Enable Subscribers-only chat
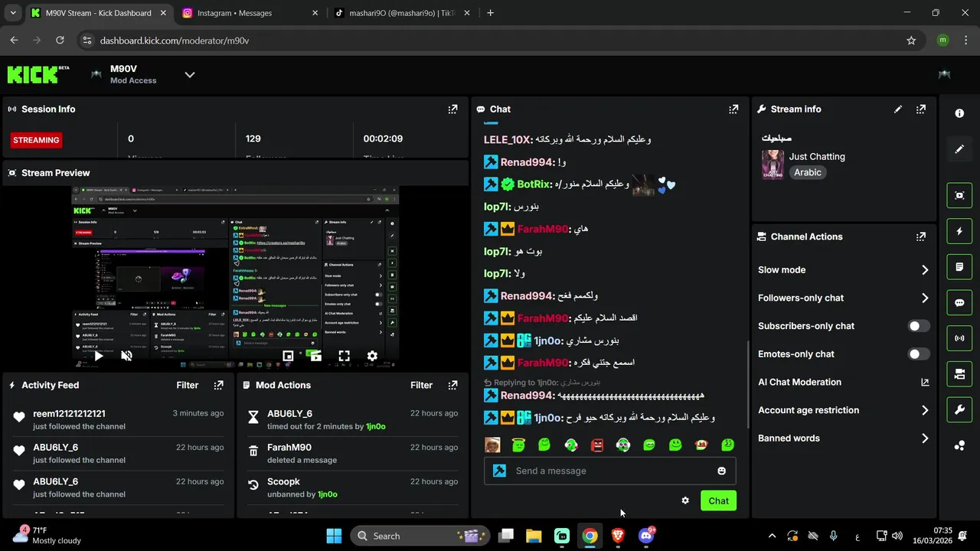Screen dimensions: 980x551 tap(919, 326)
